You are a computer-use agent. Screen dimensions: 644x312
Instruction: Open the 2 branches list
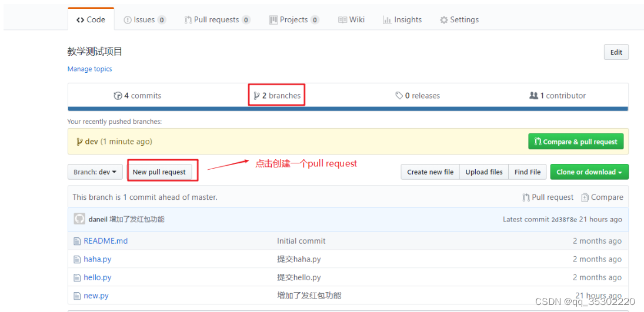click(277, 96)
